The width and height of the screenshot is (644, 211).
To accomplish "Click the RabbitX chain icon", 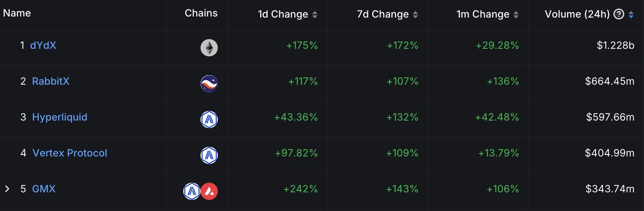I will [209, 84].
